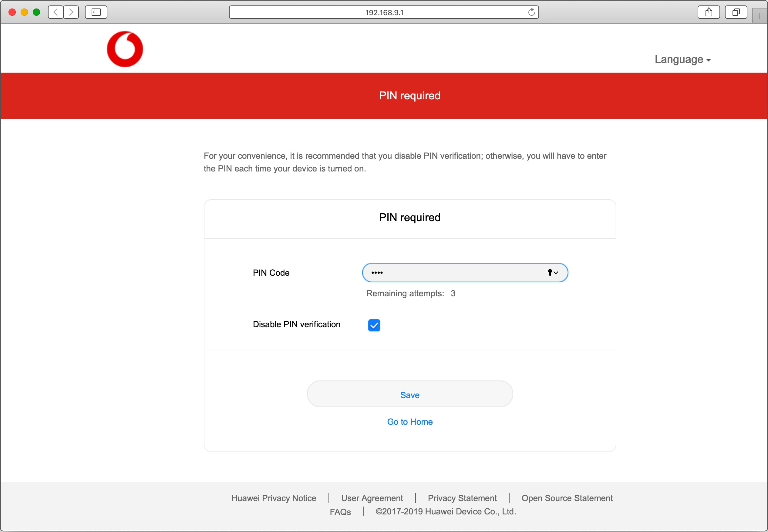Reload the page with the refresh icon

point(531,12)
